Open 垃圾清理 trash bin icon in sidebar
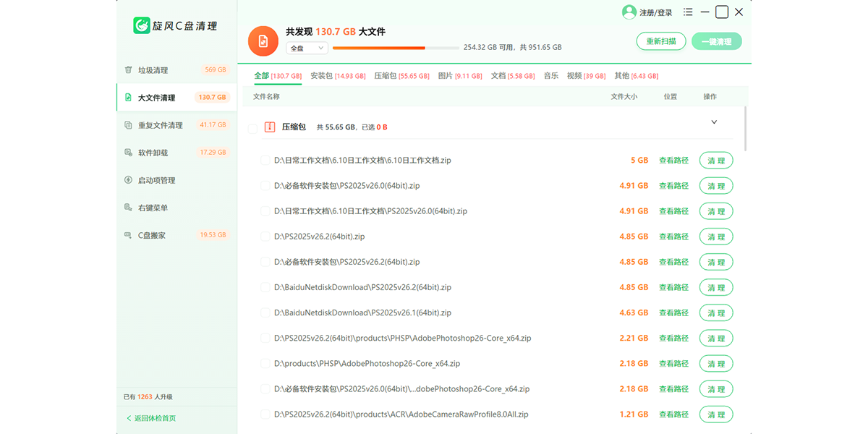The width and height of the screenshot is (868, 434). [x=128, y=70]
